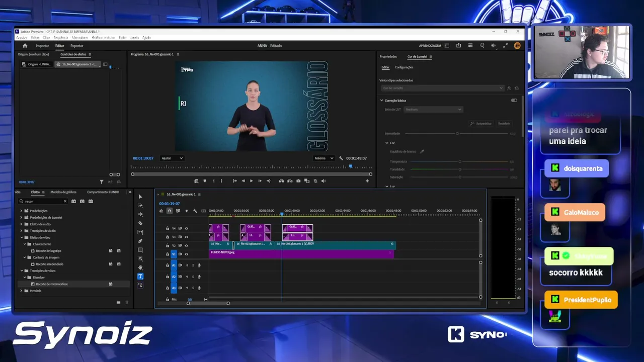
Task: Activate the Slip tool
Action: (140, 232)
